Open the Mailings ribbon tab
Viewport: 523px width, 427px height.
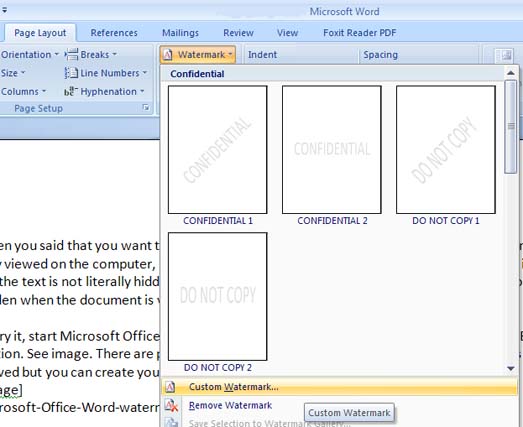180,33
